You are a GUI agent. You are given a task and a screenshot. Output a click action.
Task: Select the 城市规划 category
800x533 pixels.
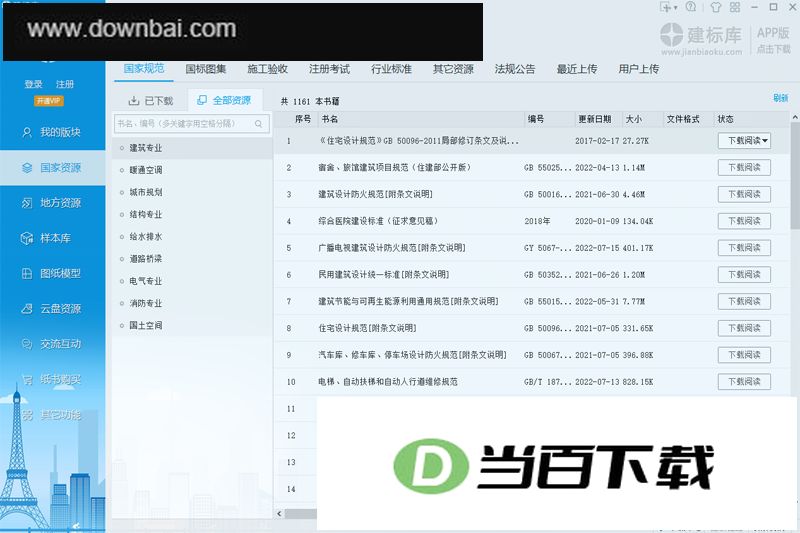click(192, 192)
